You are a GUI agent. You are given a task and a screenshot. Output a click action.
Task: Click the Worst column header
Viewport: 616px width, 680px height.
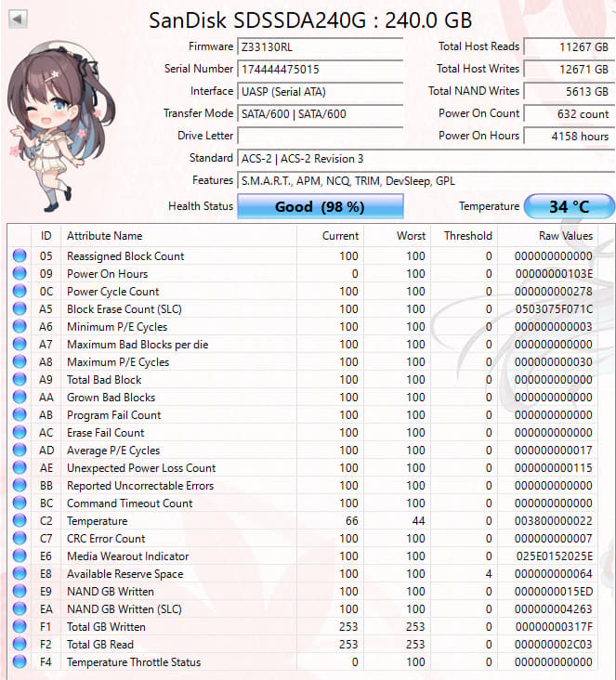click(397, 236)
